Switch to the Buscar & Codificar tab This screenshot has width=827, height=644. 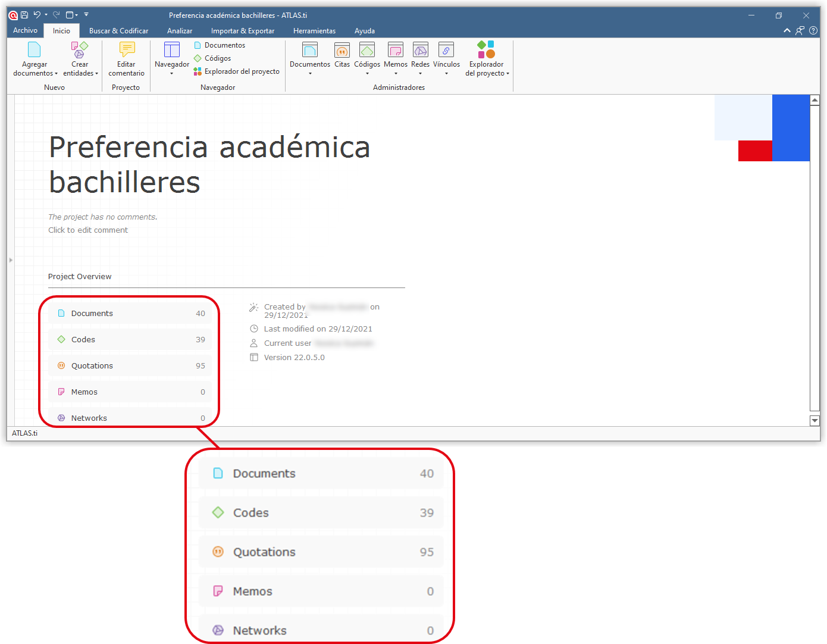coord(119,31)
